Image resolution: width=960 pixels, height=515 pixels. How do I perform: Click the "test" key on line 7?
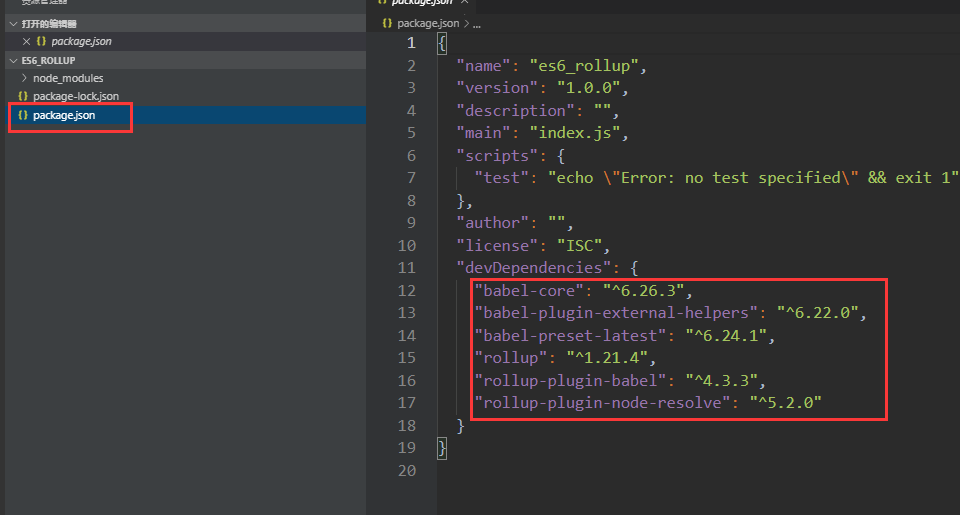501,178
